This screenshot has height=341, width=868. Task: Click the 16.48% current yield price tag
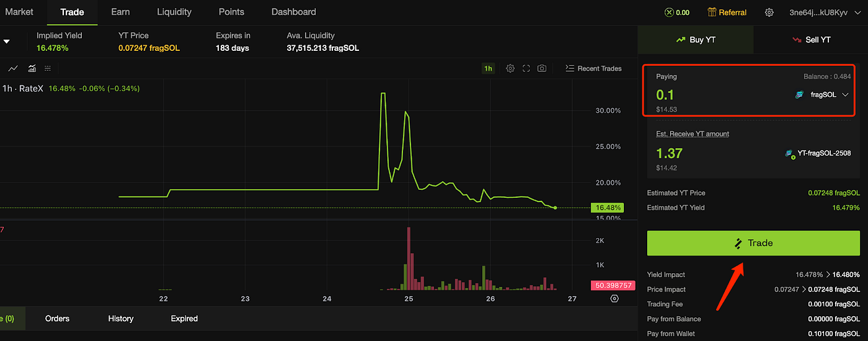point(607,208)
